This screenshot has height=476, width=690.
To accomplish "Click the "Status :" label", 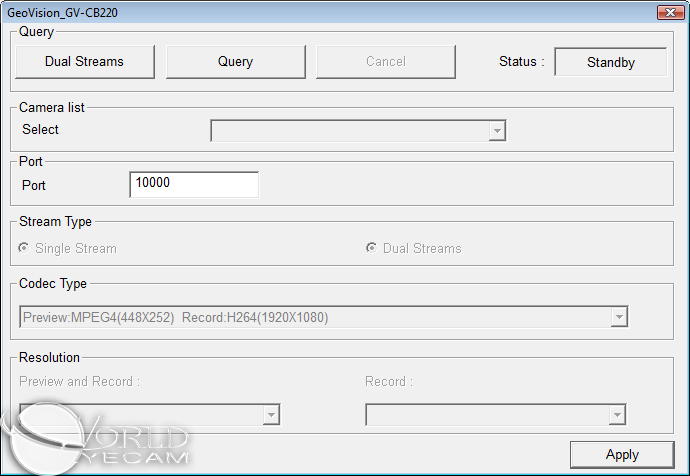I will click(521, 62).
